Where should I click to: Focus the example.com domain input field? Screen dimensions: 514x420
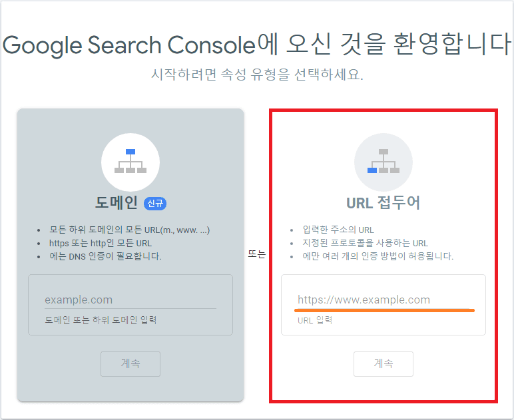pos(130,300)
